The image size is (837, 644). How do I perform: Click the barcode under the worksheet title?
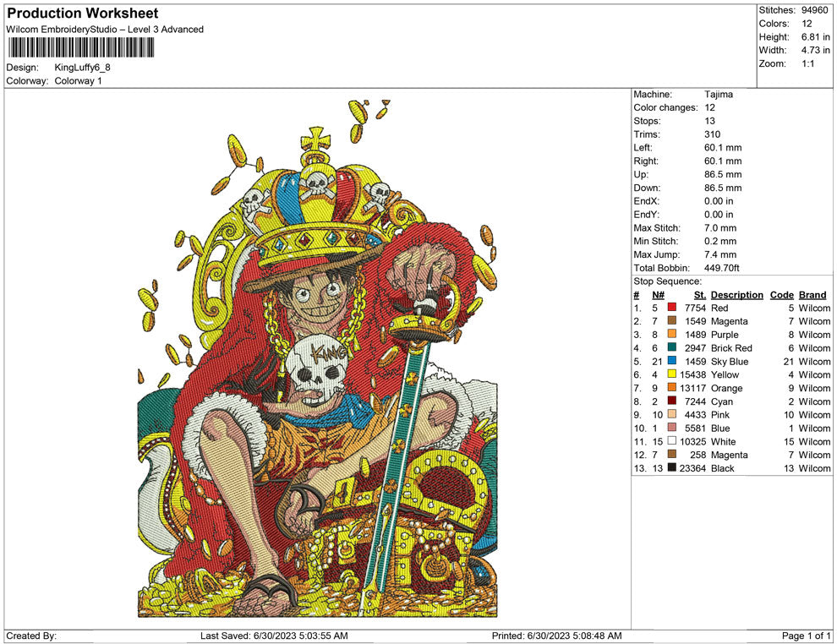[81, 47]
